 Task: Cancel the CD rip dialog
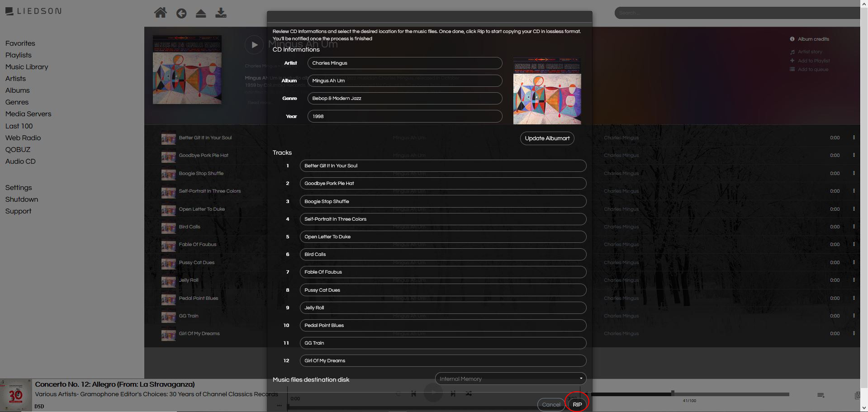(x=551, y=404)
